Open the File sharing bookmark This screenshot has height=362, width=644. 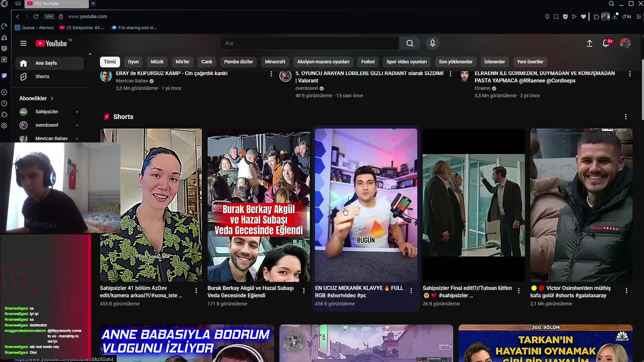click(134, 28)
